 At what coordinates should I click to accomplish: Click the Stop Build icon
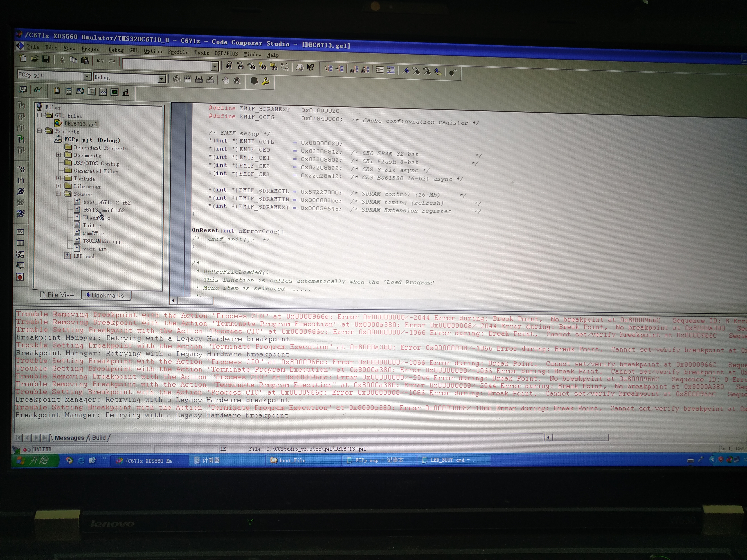pos(210,80)
